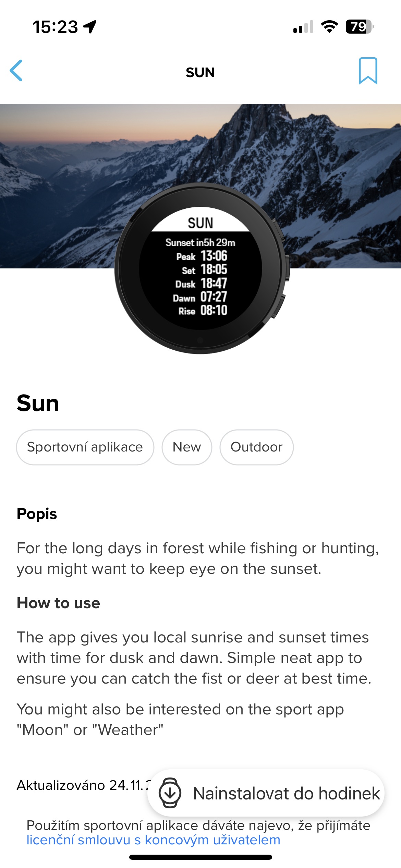Tap the How to use heading
The height and width of the screenshot is (868, 401).
coord(58,603)
